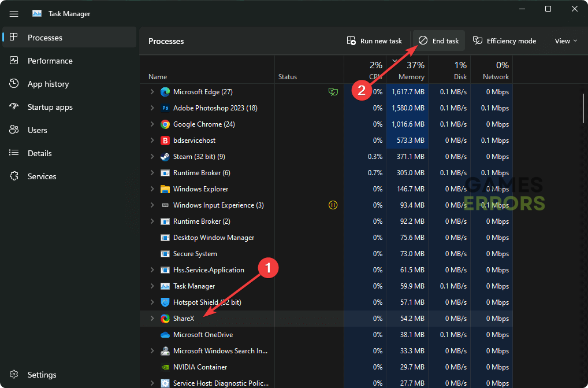Click the ShareX process icon

pos(165,319)
